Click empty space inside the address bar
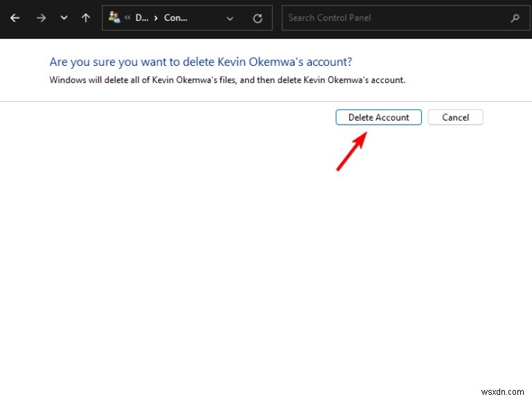 pyautogui.click(x=208, y=18)
